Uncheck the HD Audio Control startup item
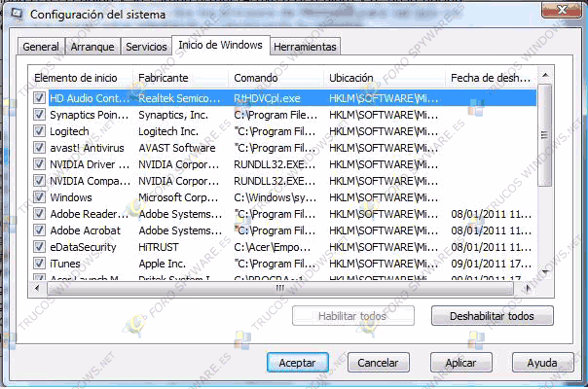The height and width of the screenshot is (389, 588). pos(39,98)
